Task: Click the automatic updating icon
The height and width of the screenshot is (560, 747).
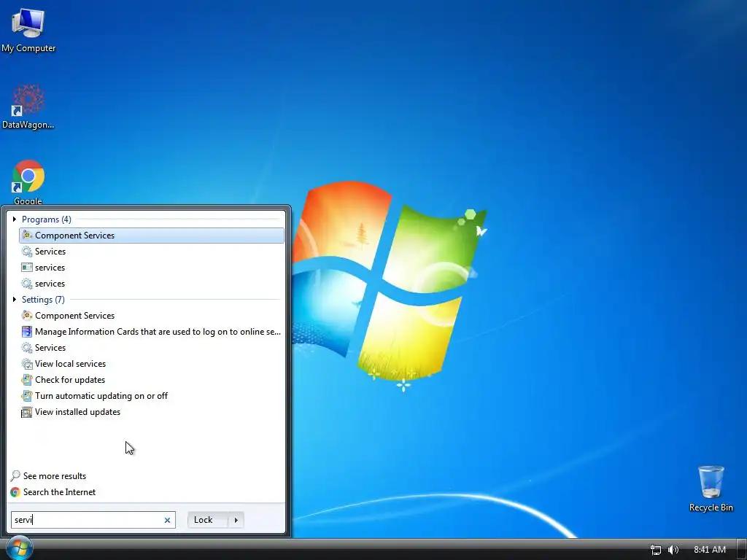Action: pos(27,396)
